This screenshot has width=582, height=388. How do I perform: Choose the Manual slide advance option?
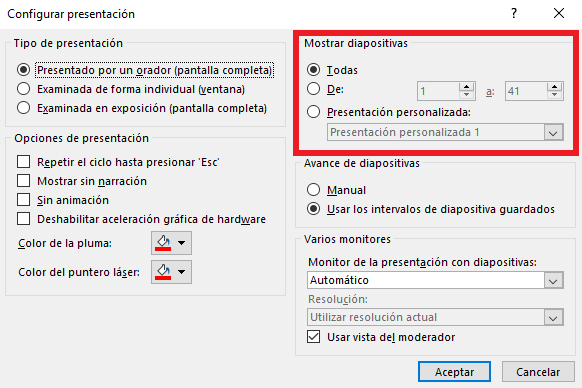(314, 190)
